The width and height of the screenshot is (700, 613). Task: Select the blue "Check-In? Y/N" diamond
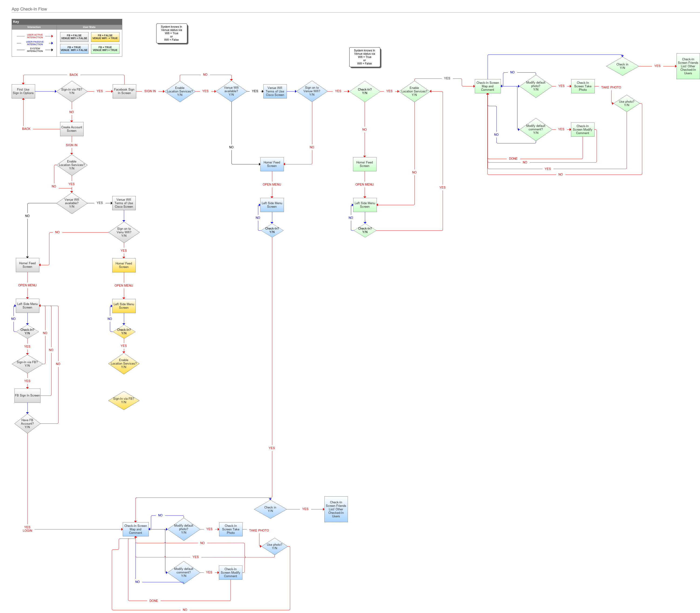(272, 230)
